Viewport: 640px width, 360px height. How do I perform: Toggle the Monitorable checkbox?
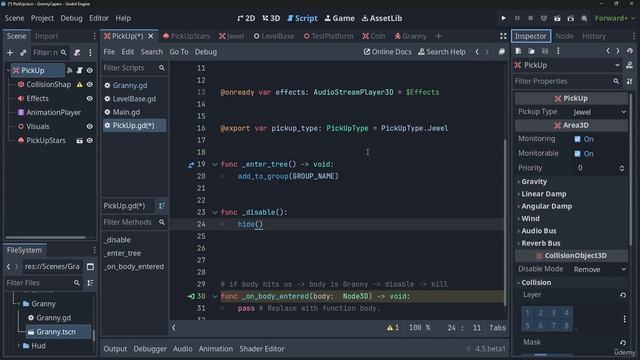(577, 154)
